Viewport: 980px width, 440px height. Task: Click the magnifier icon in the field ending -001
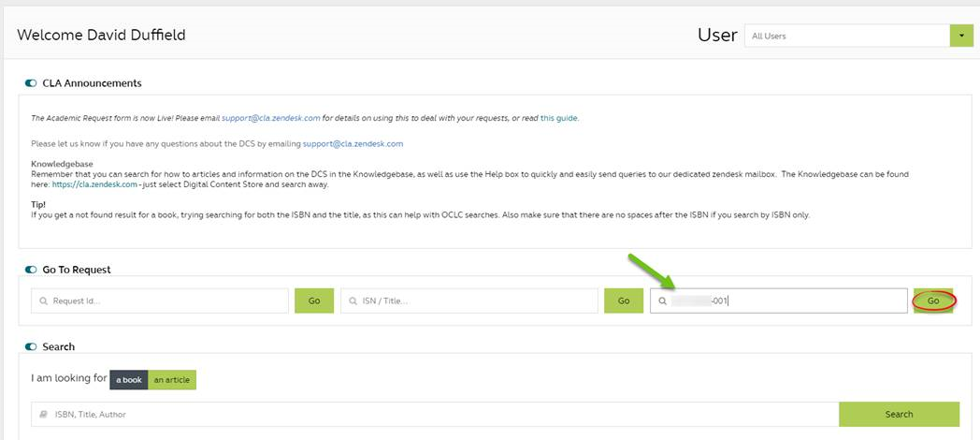coord(662,301)
